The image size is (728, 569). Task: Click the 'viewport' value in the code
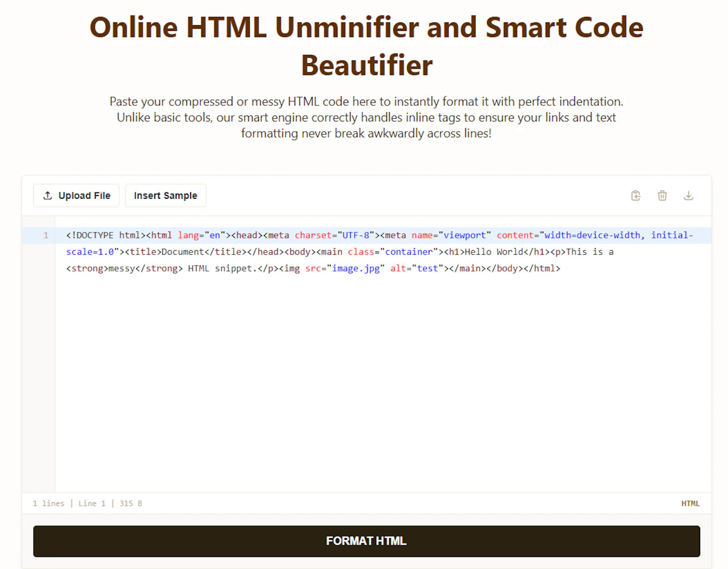point(465,235)
